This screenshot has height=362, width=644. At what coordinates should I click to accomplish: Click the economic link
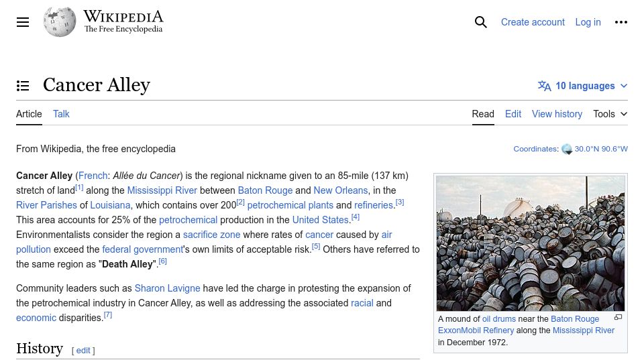point(36,318)
